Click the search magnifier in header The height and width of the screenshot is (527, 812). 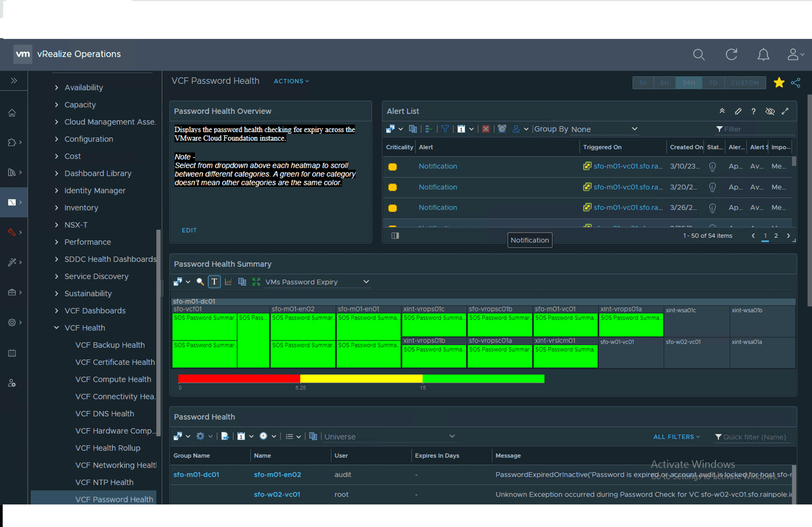point(698,54)
